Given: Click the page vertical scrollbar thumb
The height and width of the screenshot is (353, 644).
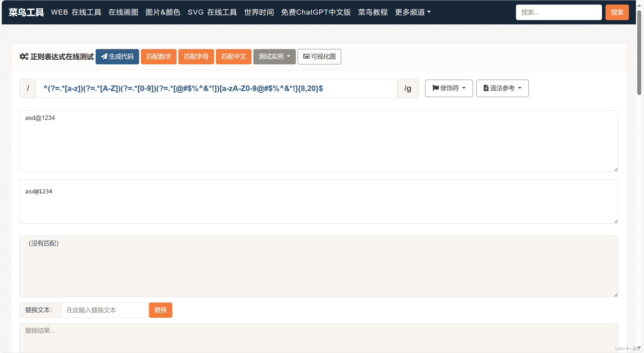Looking at the screenshot, I should [639, 53].
